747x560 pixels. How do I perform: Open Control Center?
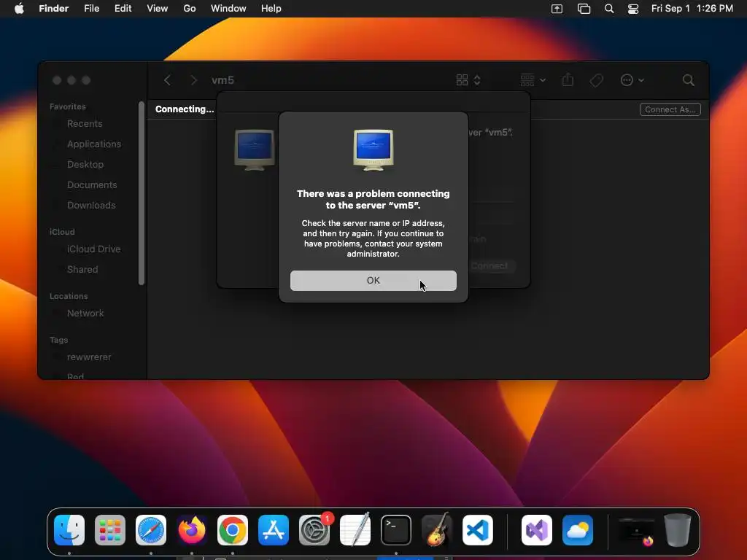pos(633,9)
